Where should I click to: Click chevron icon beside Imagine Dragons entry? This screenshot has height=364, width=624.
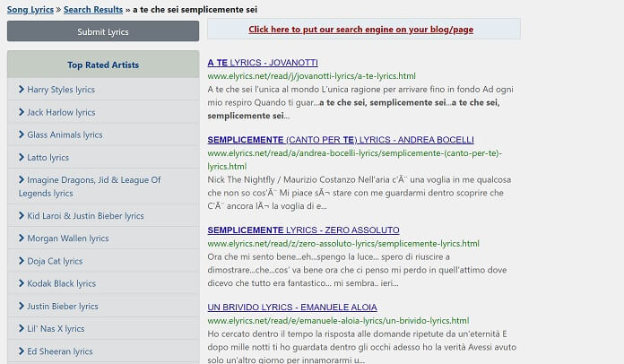pos(22,179)
